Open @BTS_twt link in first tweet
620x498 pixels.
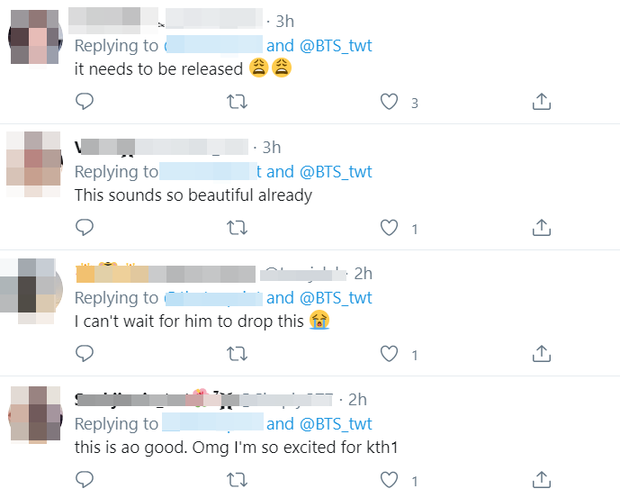[335, 45]
